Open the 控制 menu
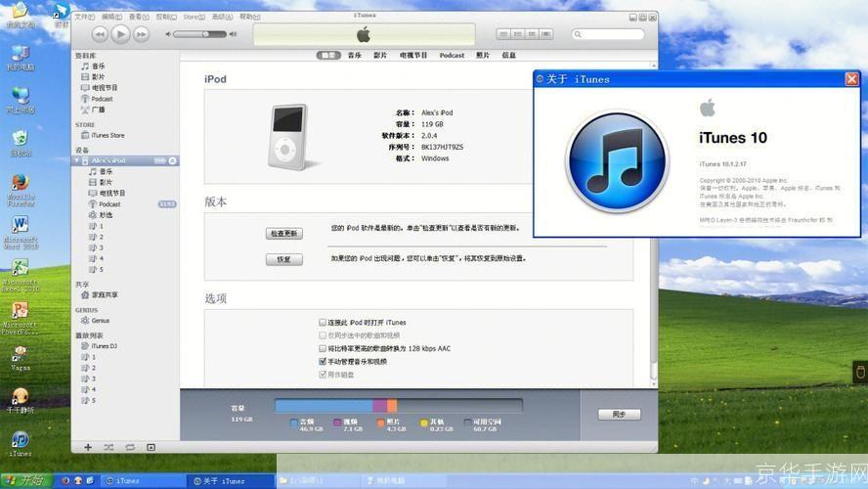This screenshot has width=868, height=489. pos(166,18)
